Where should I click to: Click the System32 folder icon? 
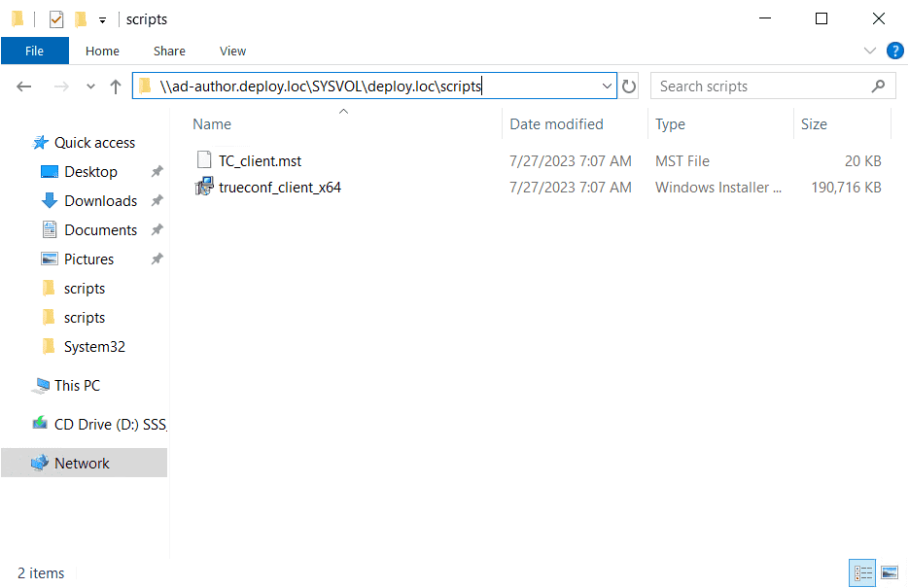[x=49, y=346]
